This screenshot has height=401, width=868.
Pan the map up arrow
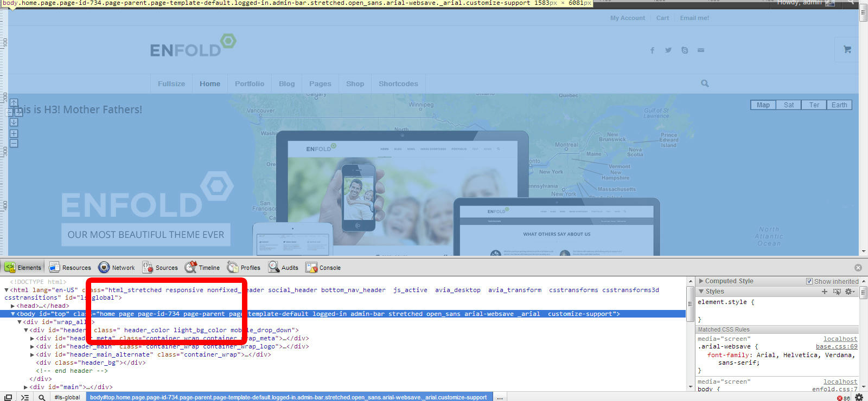pos(14,102)
